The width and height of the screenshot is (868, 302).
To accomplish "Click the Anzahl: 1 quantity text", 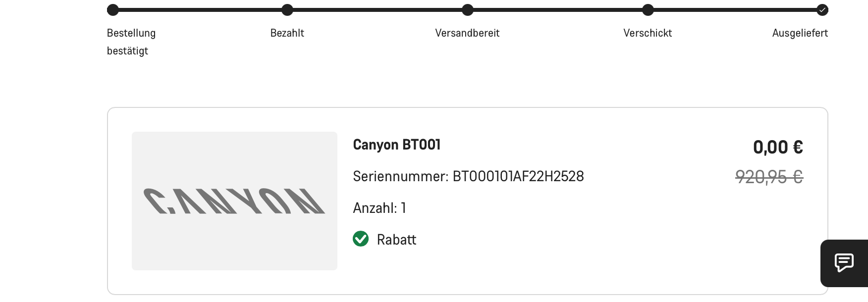I will point(380,208).
